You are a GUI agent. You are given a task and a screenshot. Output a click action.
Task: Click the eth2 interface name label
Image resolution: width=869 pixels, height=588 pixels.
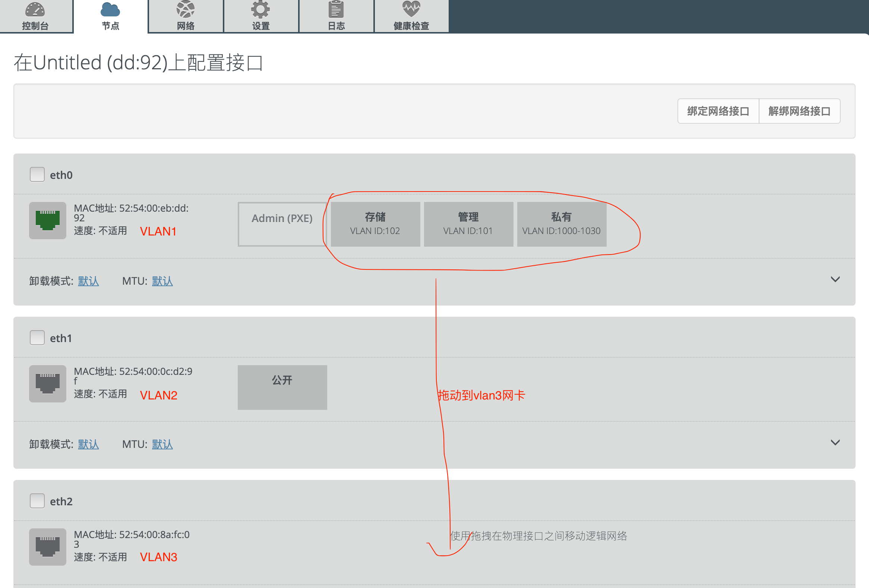coord(61,502)
